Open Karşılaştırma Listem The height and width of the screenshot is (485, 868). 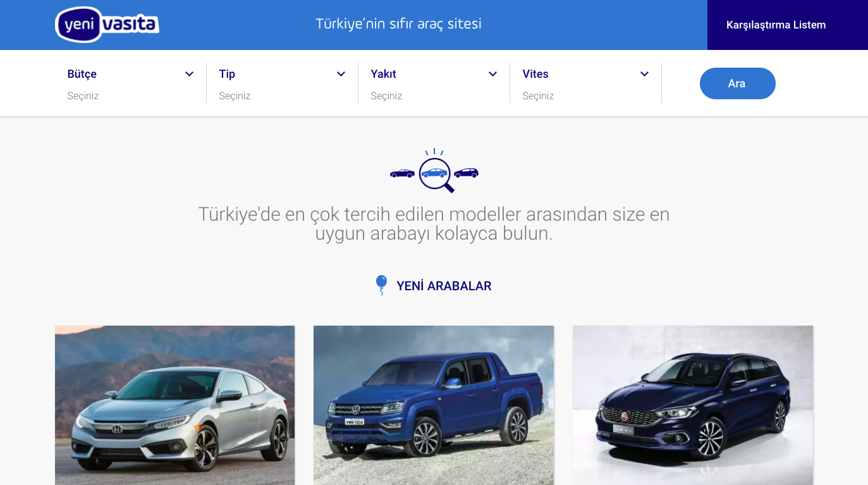(776, 25)
